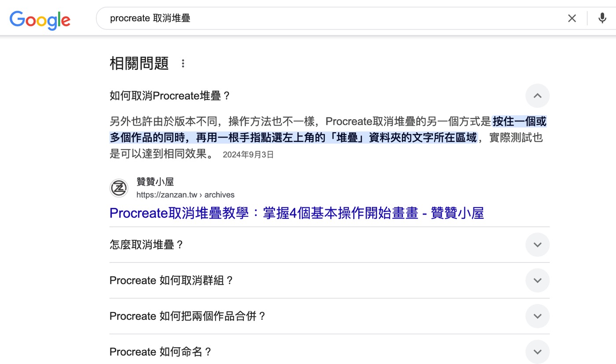Image resolution: width=616 pixels, height=364 pixels.
Task: Clear the search query with the X icon
Action: (572, 18)
